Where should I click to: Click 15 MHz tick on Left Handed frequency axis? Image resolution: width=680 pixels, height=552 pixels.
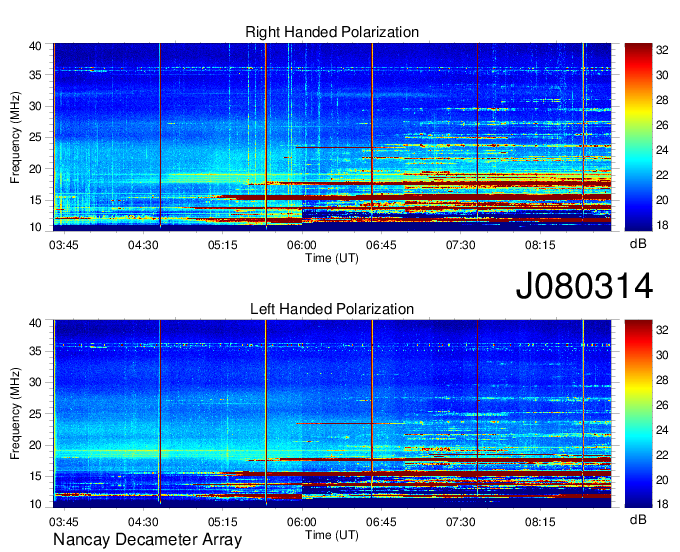pyautogui.click(x=35, y=477)
